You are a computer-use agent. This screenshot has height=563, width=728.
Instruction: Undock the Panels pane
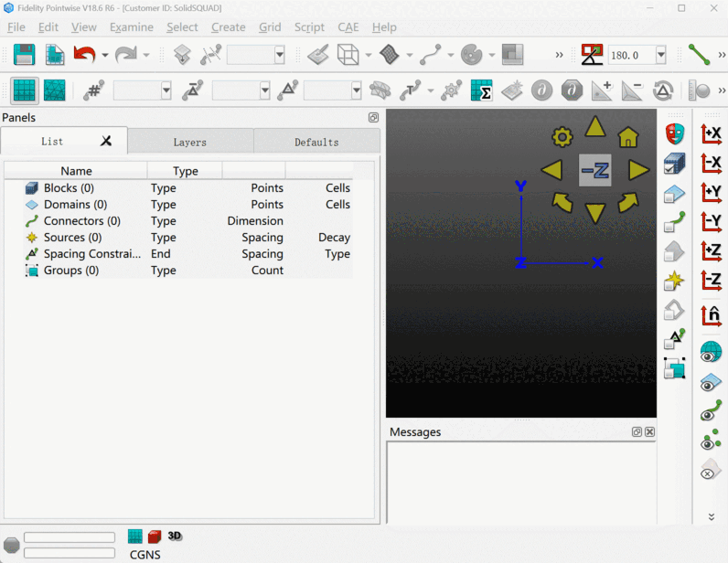pyautogui.click(x=373, y=117)
